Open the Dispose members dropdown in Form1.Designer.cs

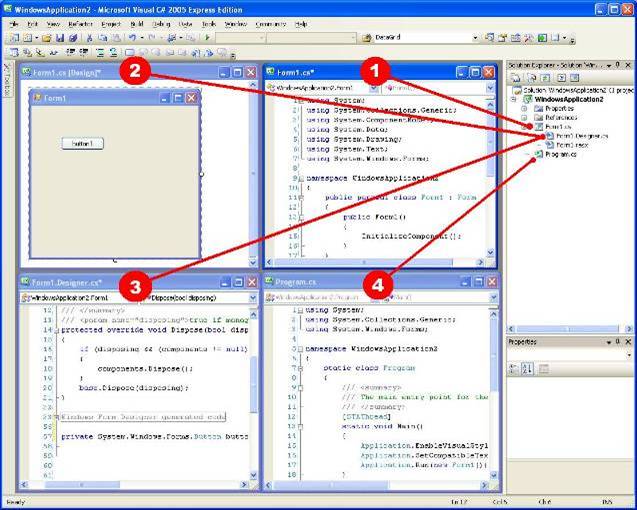(252, 298)
